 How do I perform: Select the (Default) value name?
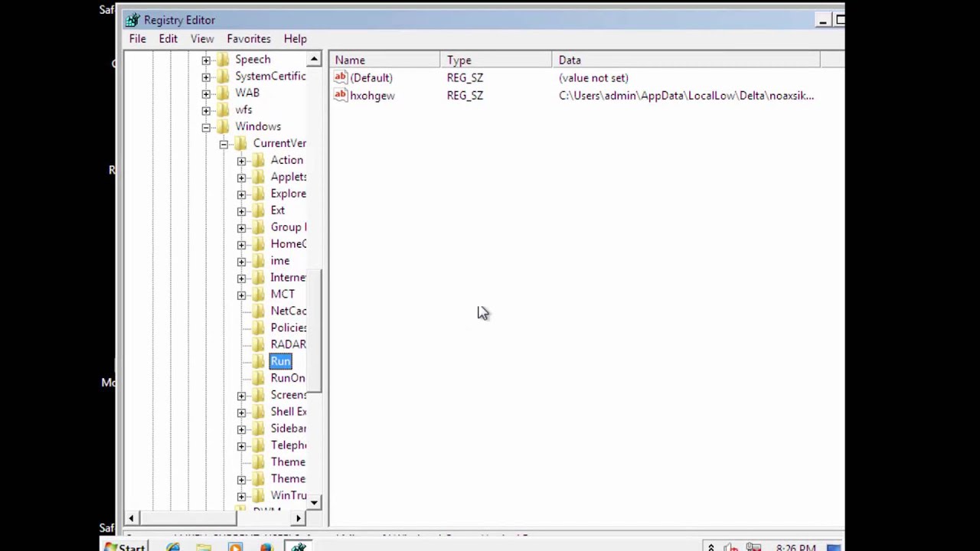point(371,77)
